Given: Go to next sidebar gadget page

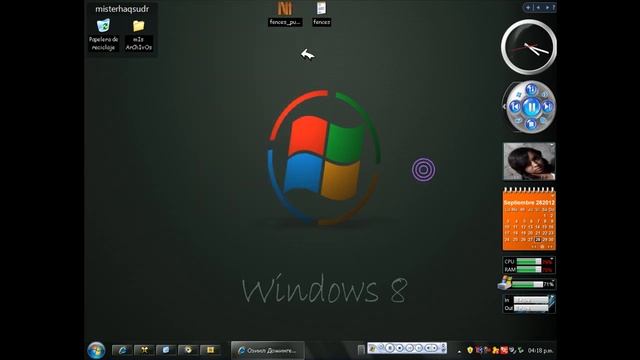Looking at the screenshot, I should 547,7.
